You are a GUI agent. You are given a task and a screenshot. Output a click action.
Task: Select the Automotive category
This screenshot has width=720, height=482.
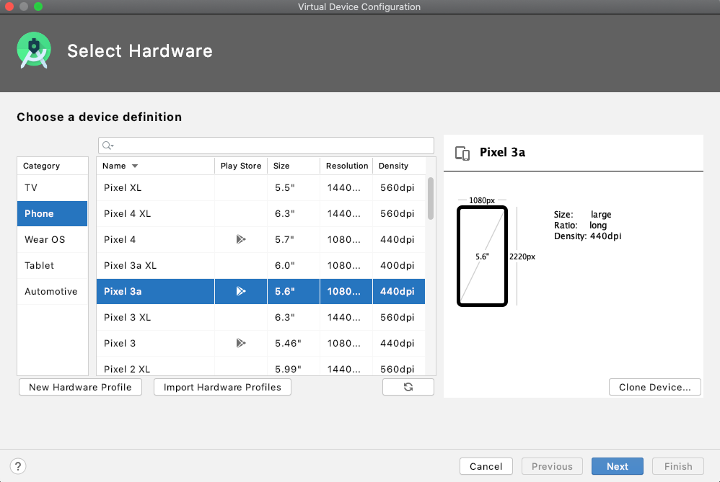pyautogui.click(x=52, y=291)
